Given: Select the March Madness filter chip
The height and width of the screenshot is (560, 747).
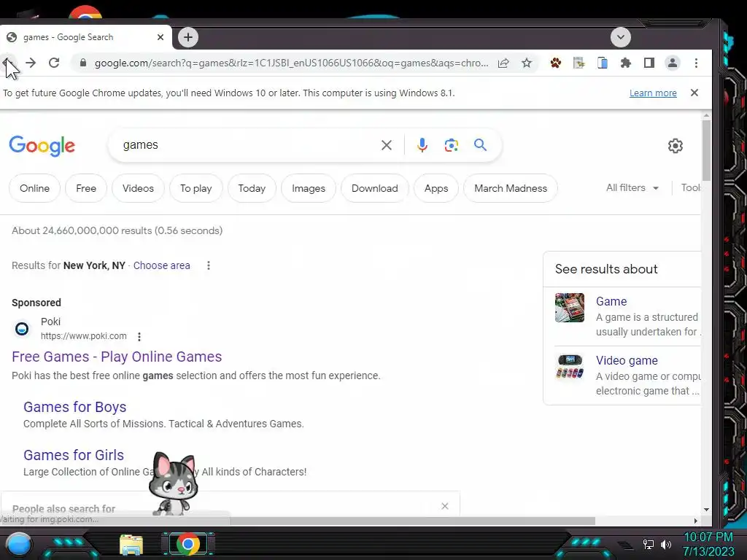Looking at the screenshot, I should coord(511,188).
